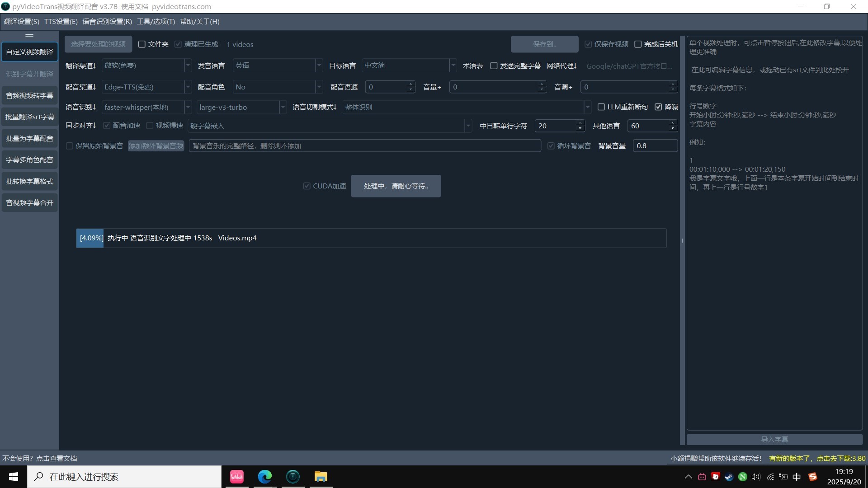Click 选择要处理的视频 button
Image resolution: width=868 pixels, height=488 pixels.
click(98, 44)
